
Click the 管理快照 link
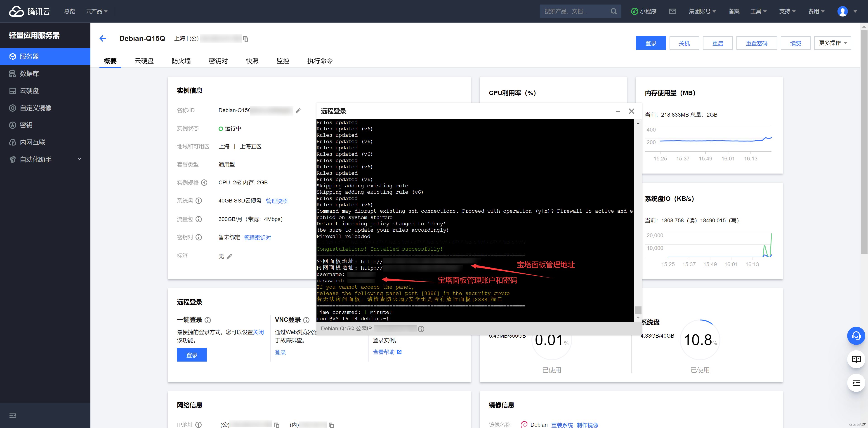[x=277, y=201]
